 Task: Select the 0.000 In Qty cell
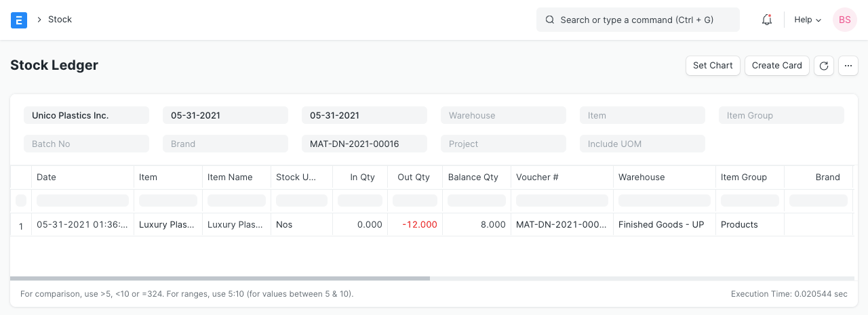tap(359, 224)
